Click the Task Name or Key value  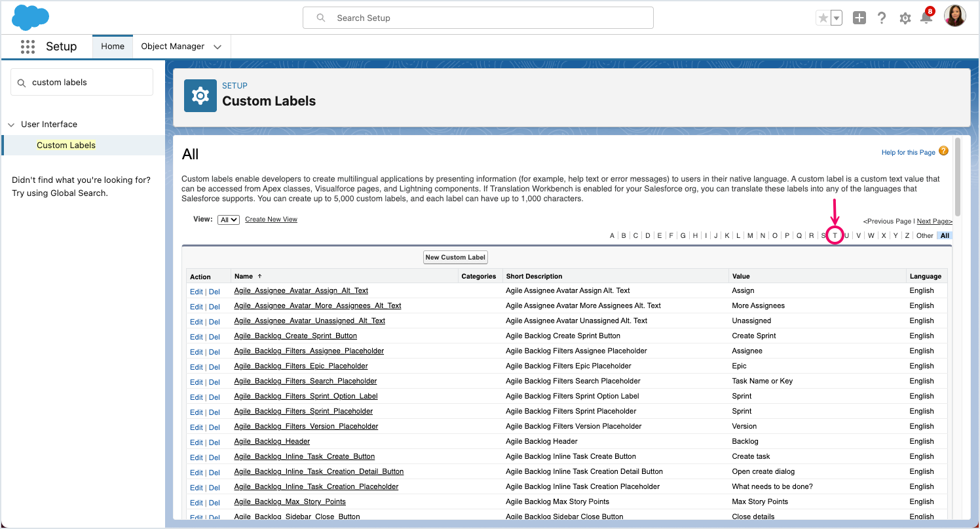click(x=763, y=381)
